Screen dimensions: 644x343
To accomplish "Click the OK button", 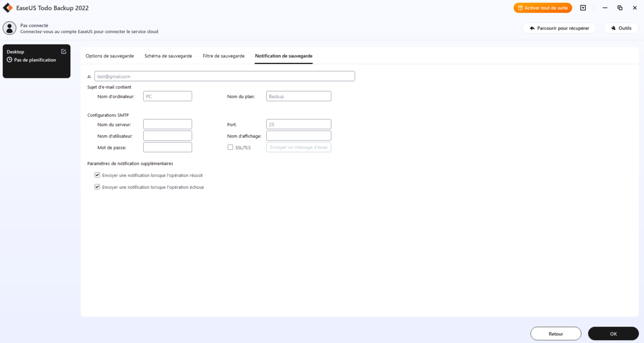I will click(613, 333).
